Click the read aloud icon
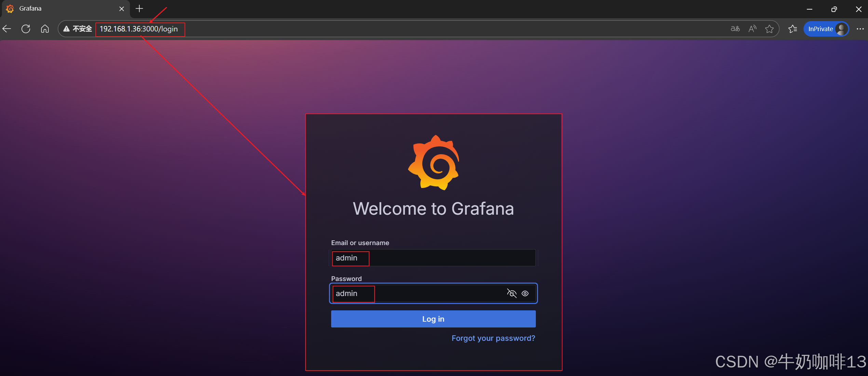The image size is (868, 376). pos(752,29)
